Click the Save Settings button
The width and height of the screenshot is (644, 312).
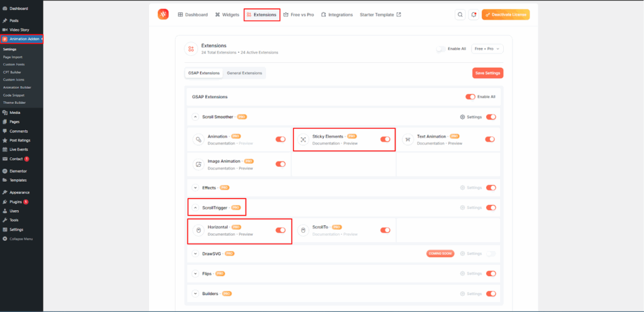coord(487,73)
